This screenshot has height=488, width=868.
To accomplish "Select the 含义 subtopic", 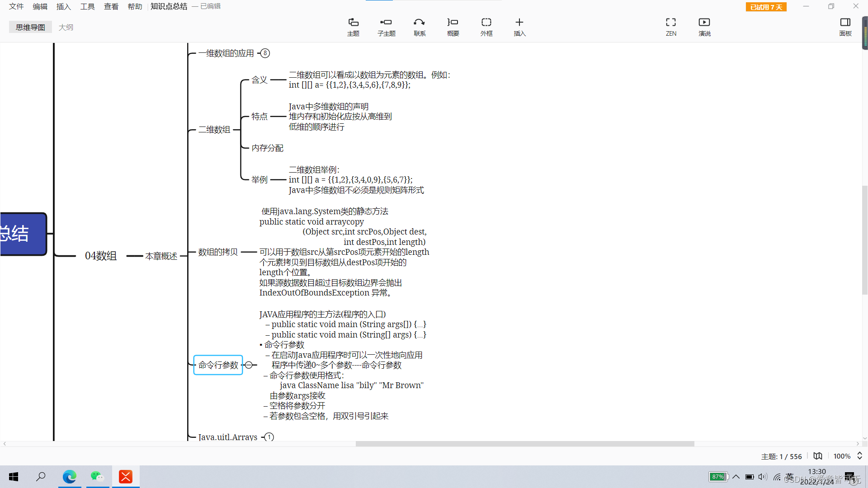I will click(259, 80).
